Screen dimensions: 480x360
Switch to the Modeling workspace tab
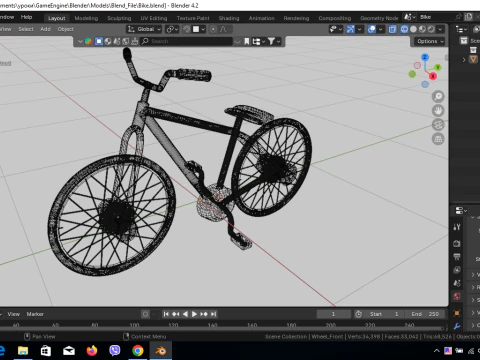[x=86, y=18]
